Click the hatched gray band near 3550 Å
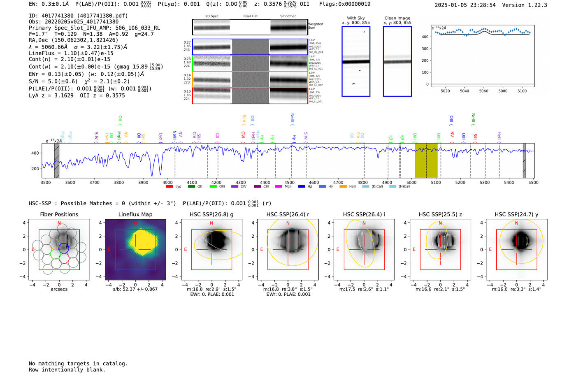The image size is (576, 392). click(x=56, y=160)
